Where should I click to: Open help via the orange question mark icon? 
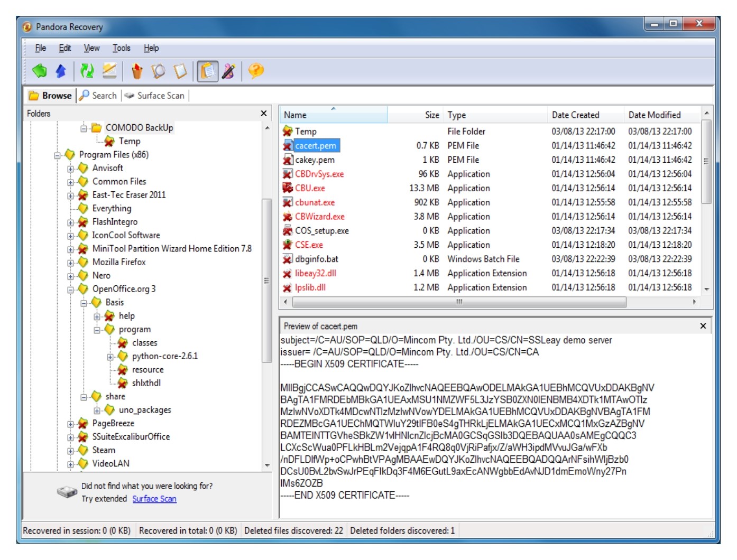[x=256, y=71]
